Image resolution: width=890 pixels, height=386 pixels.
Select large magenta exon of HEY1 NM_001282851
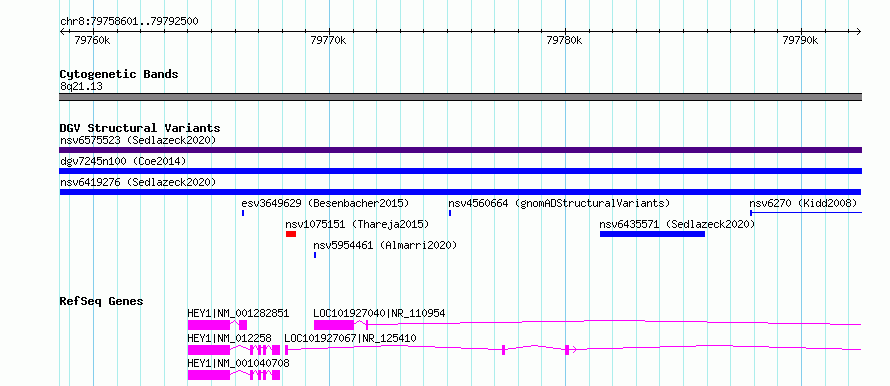(x=209, y=325)
